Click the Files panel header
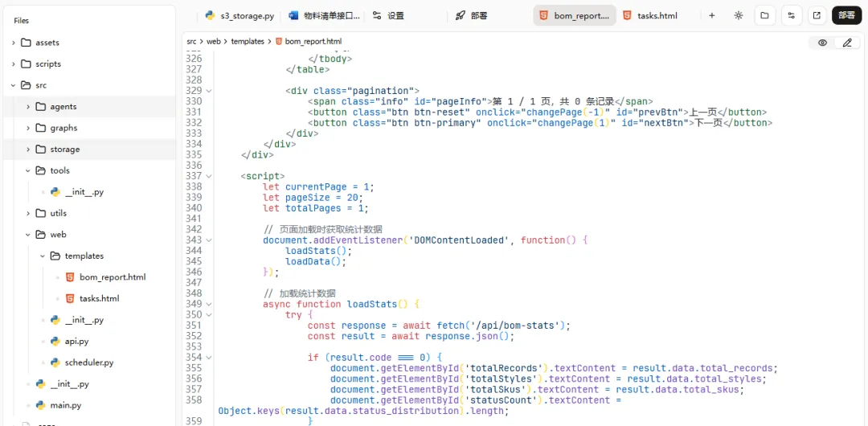The width and height of the screenshot is (868, 426). click(x=22, y=21)
